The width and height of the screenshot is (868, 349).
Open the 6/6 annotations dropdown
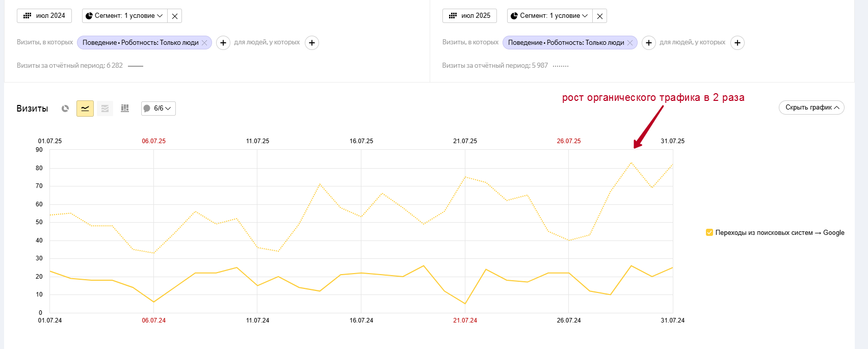pyautogui.click(x=159, y=109)
